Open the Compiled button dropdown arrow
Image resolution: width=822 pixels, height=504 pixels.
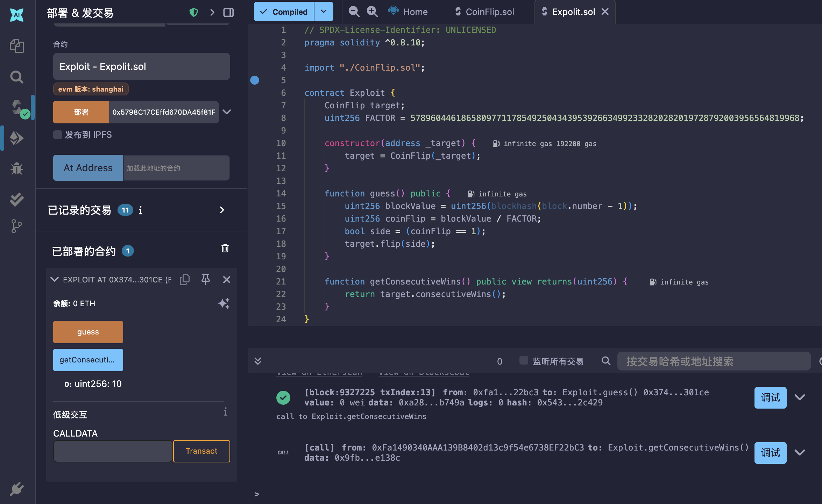[x=324, y=12]
